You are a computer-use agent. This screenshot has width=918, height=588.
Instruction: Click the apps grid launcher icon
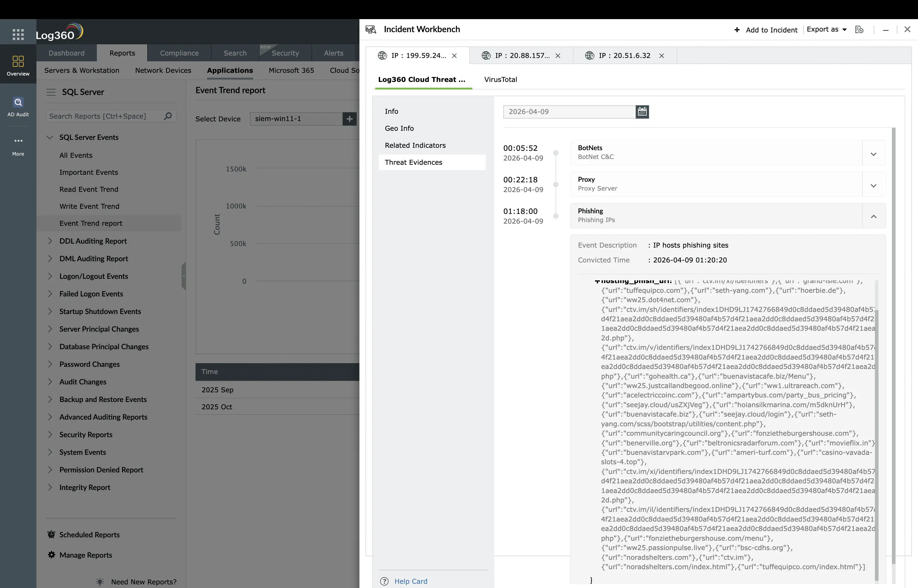coord(18,34)
